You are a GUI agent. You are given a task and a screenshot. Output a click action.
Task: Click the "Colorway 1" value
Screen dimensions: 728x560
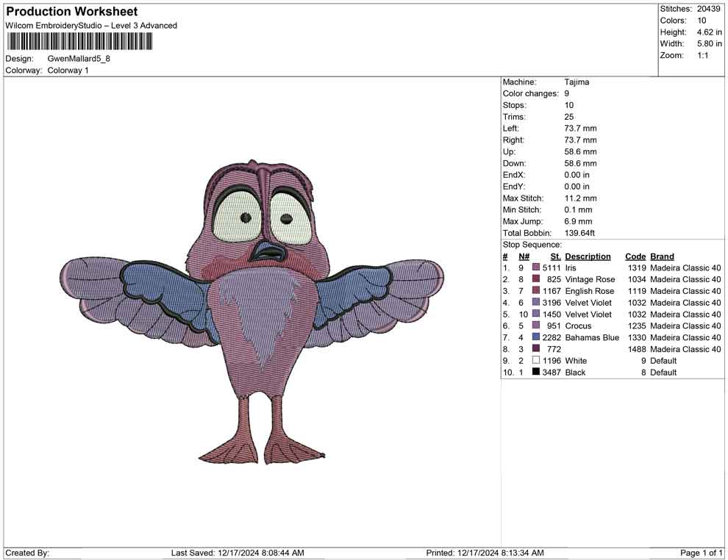pos(68,70)
